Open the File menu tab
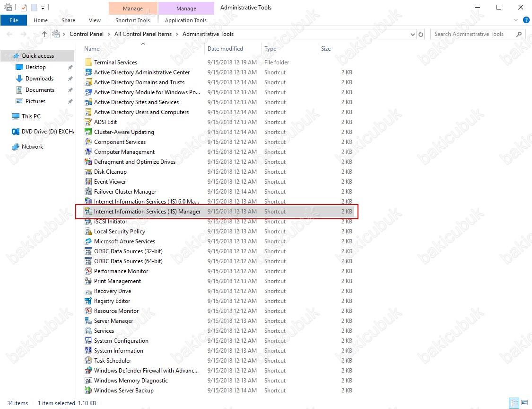Image resolution: width=532 pixels, height=409 pixels. click(x=14, y=20)
